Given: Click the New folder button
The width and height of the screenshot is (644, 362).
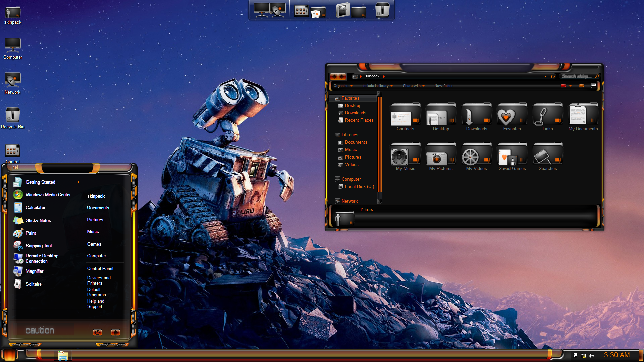Looking at the screenshot, I should point(443,86).
